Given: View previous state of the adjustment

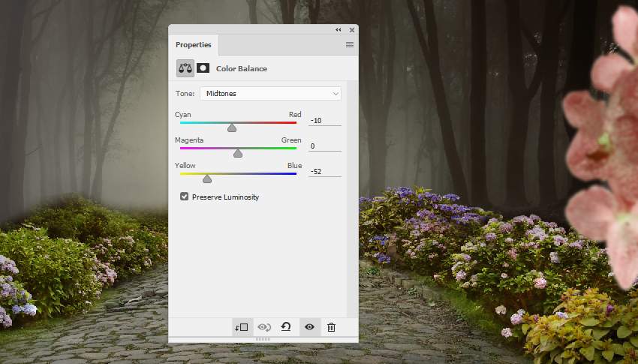Looking at the screenshot, I should (x=264, y=327).
